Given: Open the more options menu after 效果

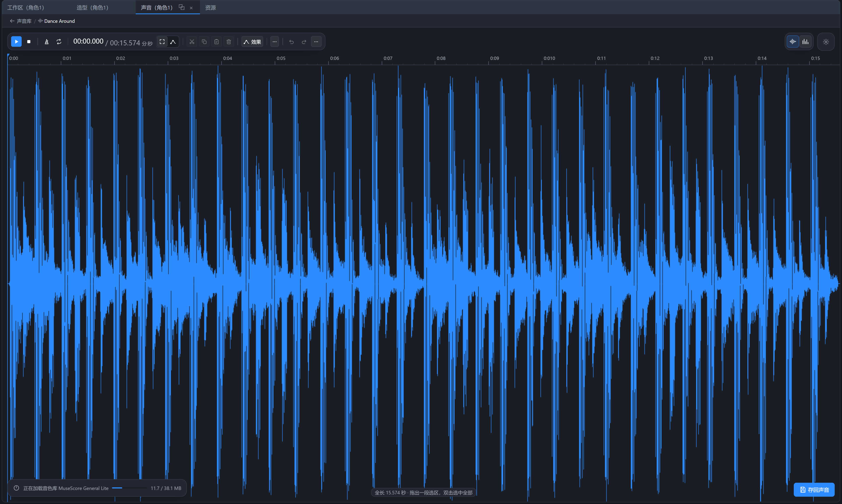Looking at the screenshot, I should coord(275,42).
